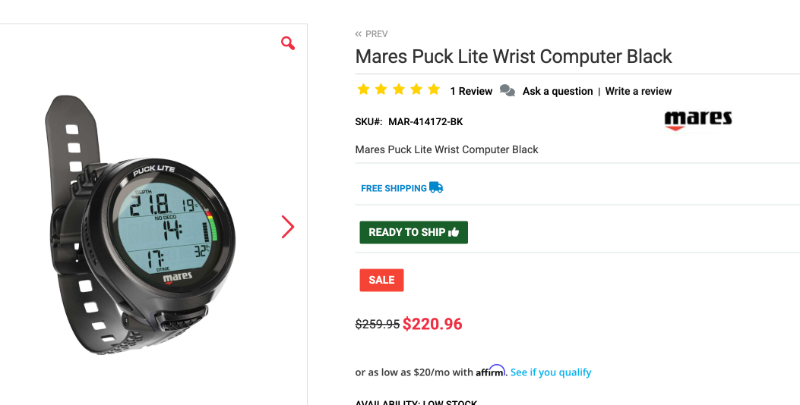This screenshot has width=800, height=405.
Task: Open the 1 Review link
Action: (x=471, y=91)
